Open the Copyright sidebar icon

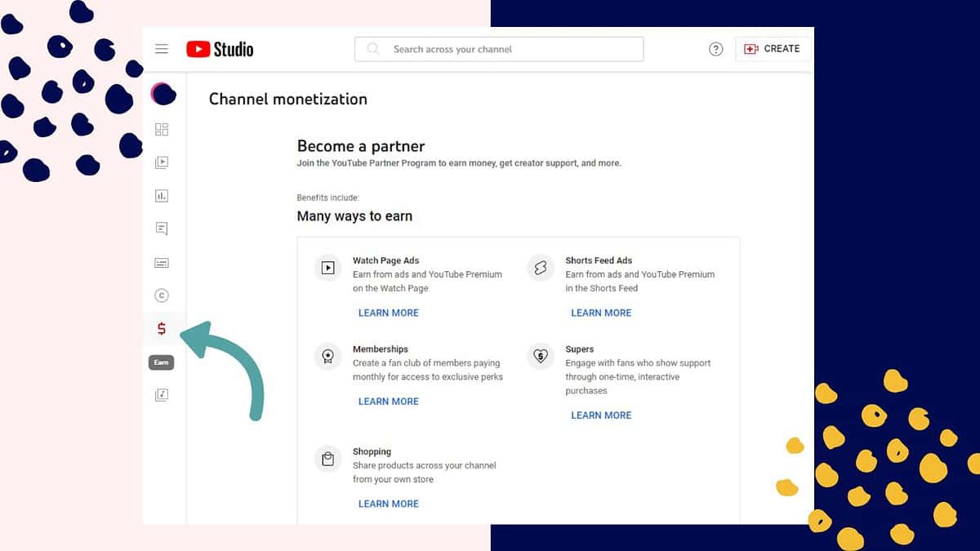[x=162, y=295]
